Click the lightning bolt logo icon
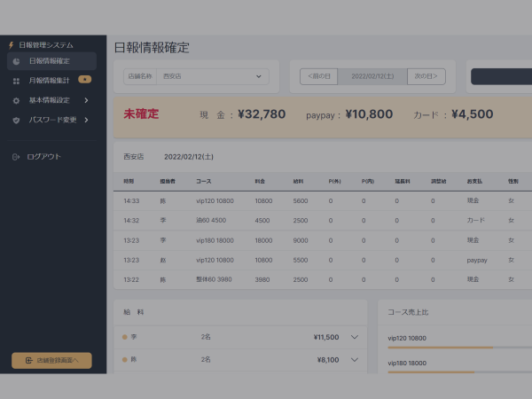The image size is (532, 399). tap(11, 44)
